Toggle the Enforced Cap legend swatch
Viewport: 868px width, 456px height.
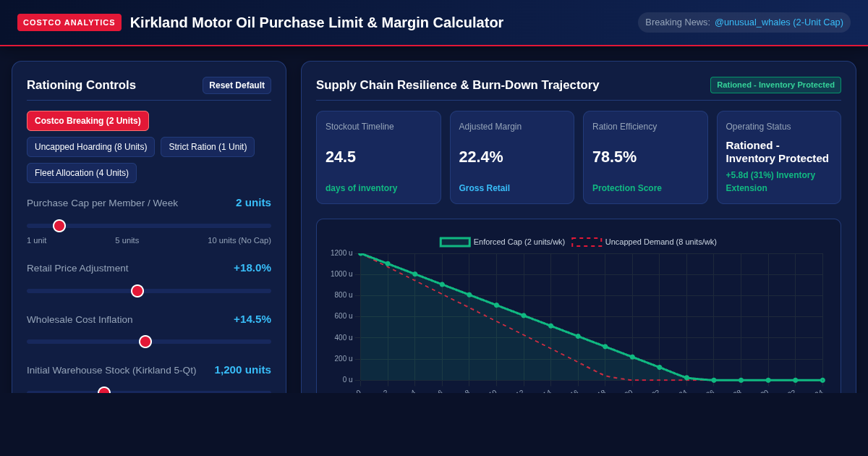click(x=455, y=242)
